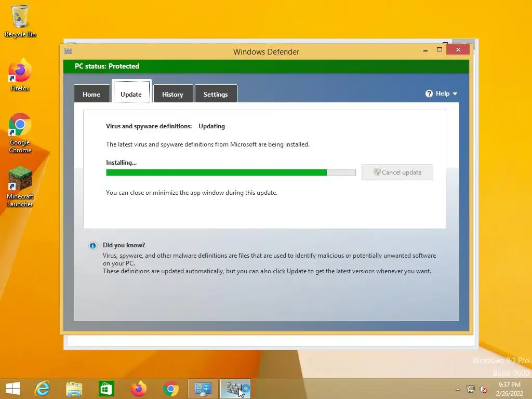Viewport: 532px width, 399px height.
Task: Open the network tray icon
Action: point(471,389)
